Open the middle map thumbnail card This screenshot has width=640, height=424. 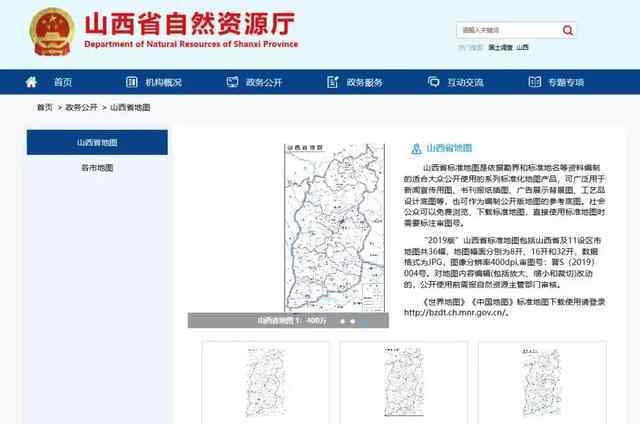click(x=404, y=382)
